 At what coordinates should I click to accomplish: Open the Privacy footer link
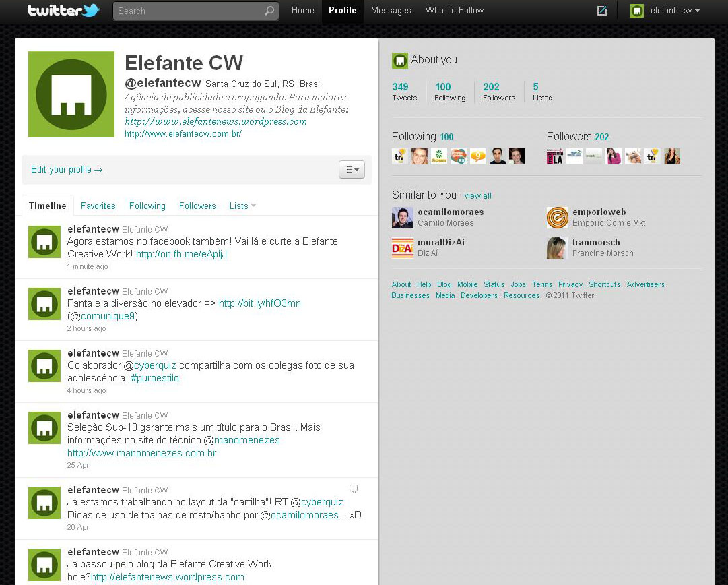point(570,284)
